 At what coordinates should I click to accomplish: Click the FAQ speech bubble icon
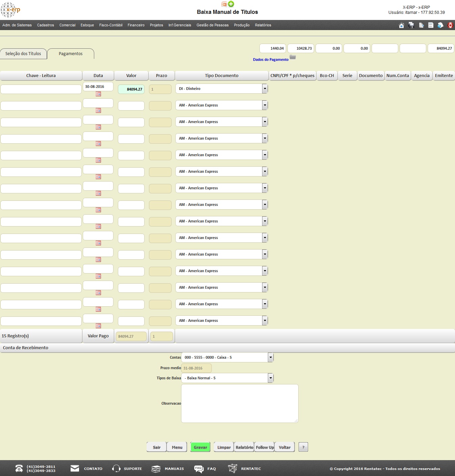199,469
